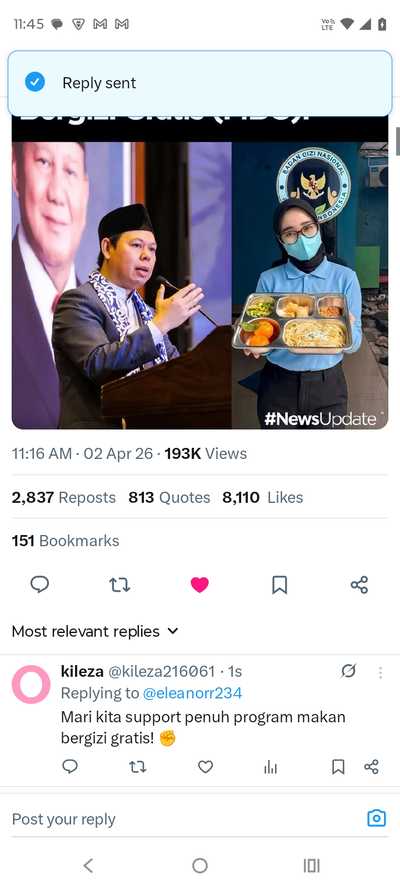The width and height of the screenshot is (400, 889).
Task: Follow the @eleanorr234 mention link
Action: click(x=192, y=693)
